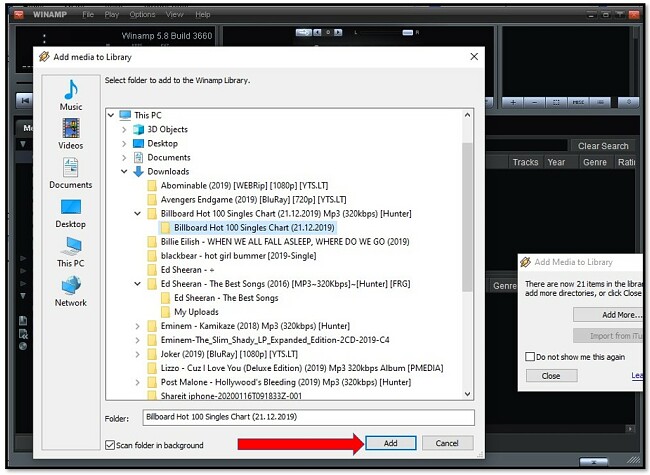650x475 pixels.
Task: Open the Winamp Options menu
Action: 142,15
